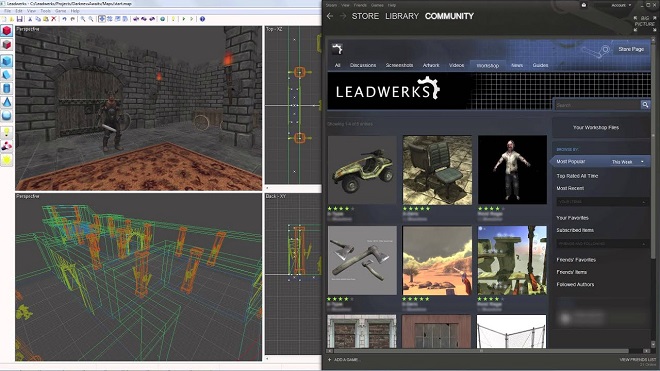Click the highlighted four-viewport layout icon
The width and height of the screenshot is (660, 371).
coord(102,19)
